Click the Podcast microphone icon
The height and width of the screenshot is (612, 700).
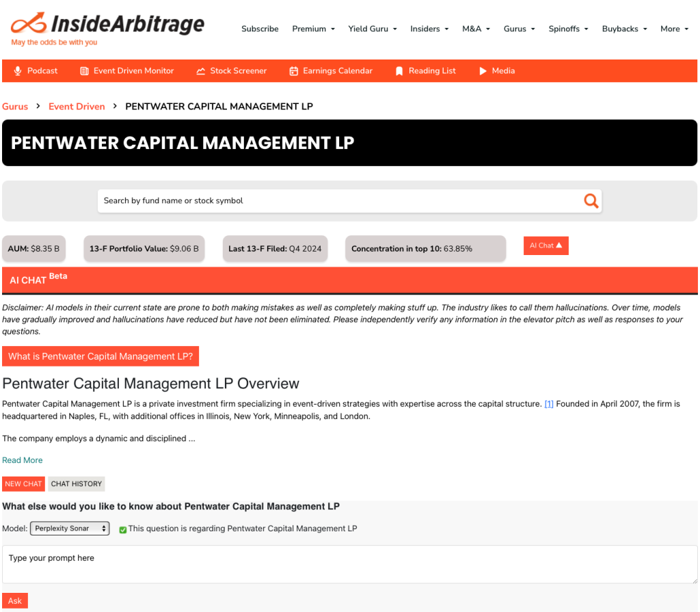pyautogui.click(x=18, y=71)
